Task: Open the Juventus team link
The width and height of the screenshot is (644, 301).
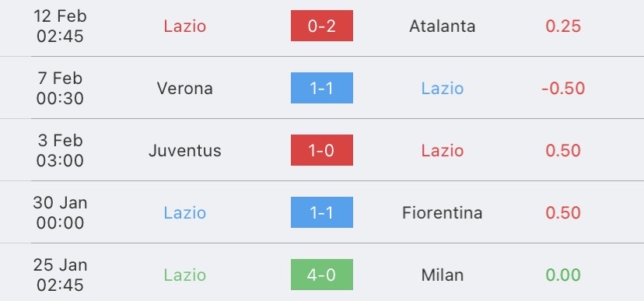Action: point(185,151)
